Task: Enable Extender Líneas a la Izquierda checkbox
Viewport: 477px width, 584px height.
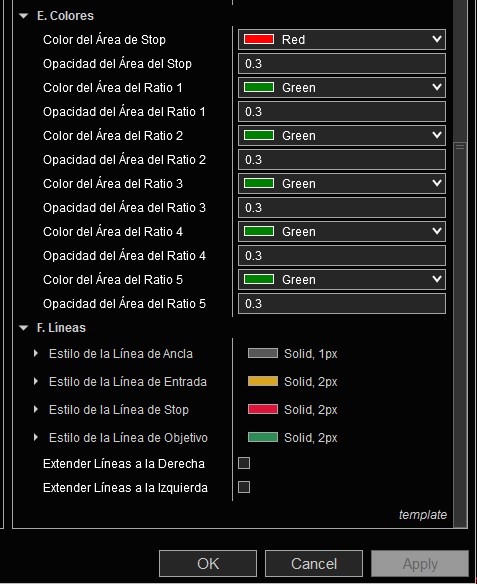Action: [x=244, y=487]
